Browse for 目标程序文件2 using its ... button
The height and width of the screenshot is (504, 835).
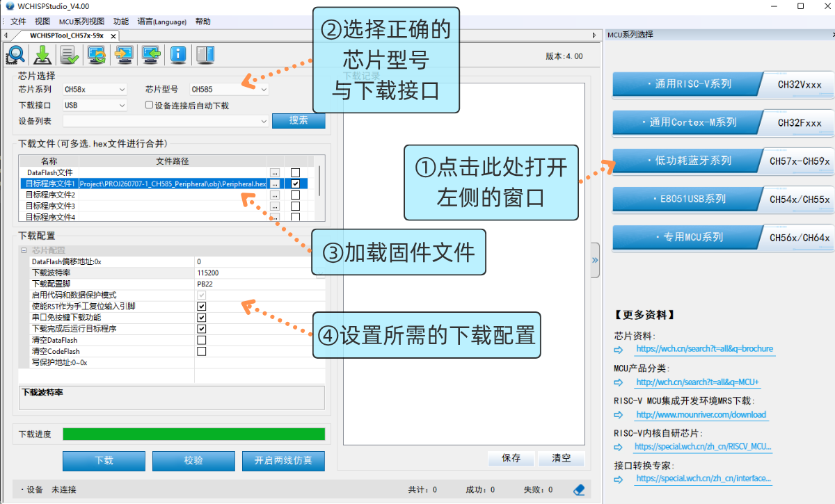pos(275,195)
